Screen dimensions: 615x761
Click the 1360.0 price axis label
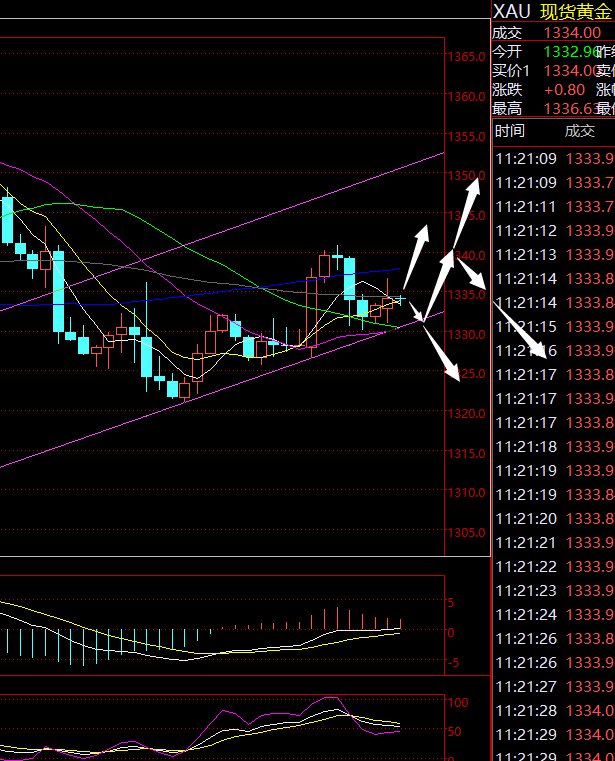click(x=466, y=97)
